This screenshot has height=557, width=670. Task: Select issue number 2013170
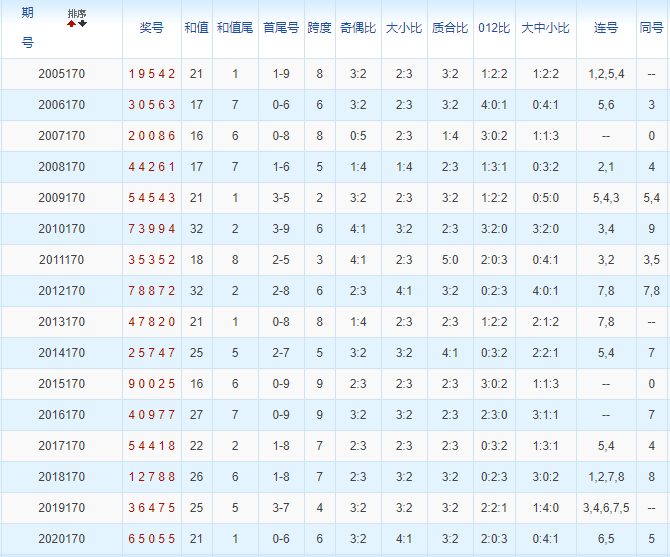62,322
